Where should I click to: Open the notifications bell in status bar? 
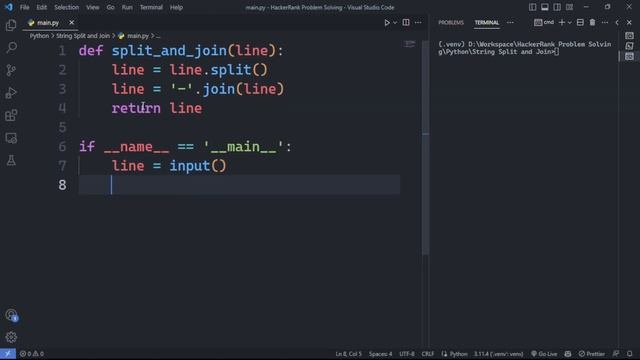click(x=630, y=354)
